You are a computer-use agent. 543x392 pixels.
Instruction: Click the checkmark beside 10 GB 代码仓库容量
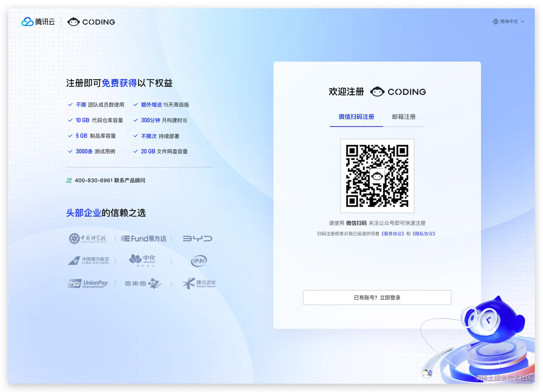pyautogui.click(x=70, y=120)
